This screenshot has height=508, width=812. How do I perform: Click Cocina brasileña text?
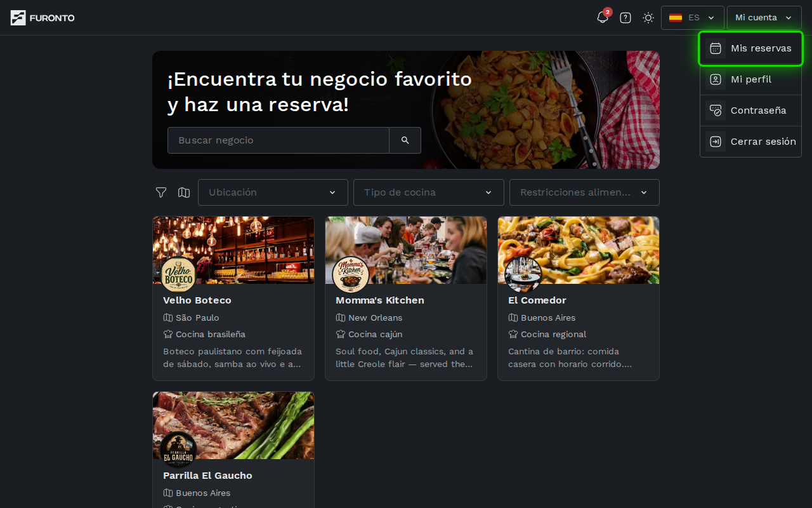(211, 334)
